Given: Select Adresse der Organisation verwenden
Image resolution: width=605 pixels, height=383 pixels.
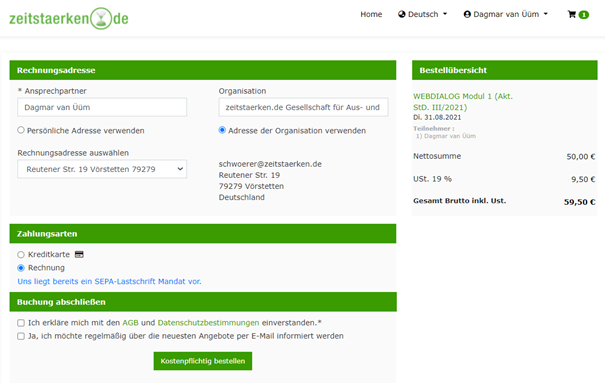Looking at the screenshot, I should coord(222,130).
